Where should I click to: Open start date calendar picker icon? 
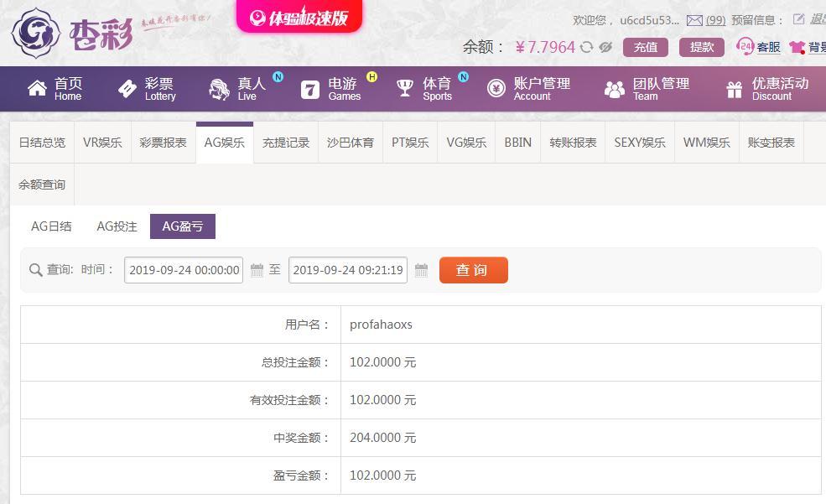pos(257,270)
